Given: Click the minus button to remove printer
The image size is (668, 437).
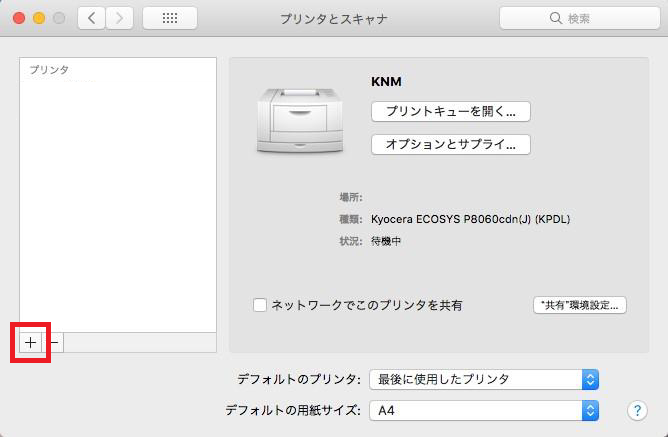Looking at the screenshot, I should (54, 342).
